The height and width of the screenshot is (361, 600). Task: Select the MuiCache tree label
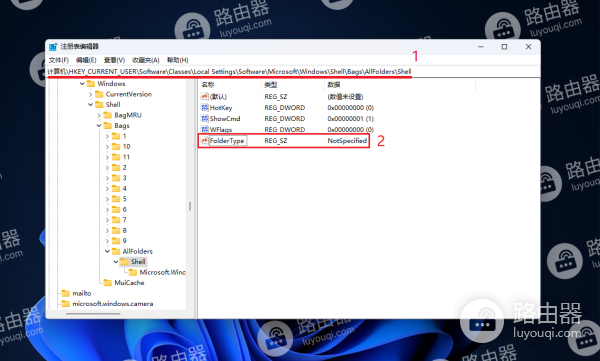click(129, 283)
